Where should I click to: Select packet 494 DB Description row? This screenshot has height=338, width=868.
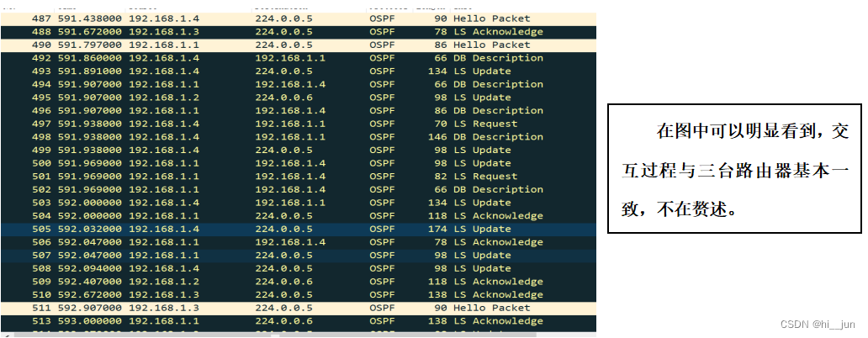[x=299, y=85]
